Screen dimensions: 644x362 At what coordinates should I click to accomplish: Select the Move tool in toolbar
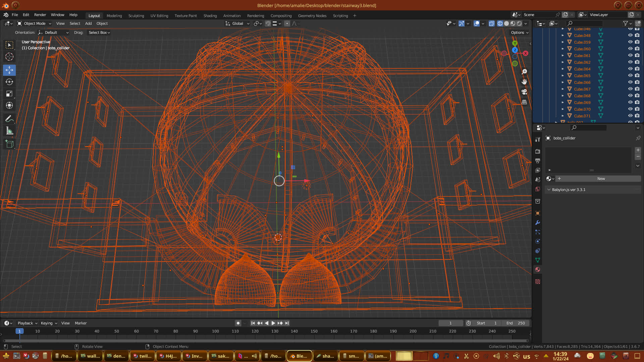click(x=9, y=70)
